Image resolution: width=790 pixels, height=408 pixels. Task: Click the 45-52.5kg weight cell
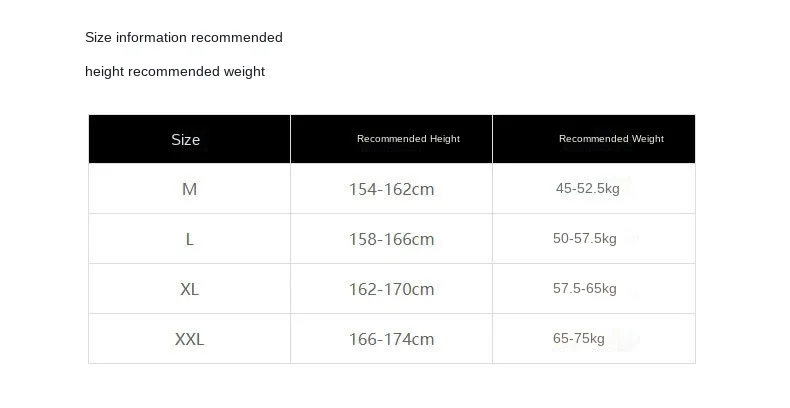click(x=588, y=188)
